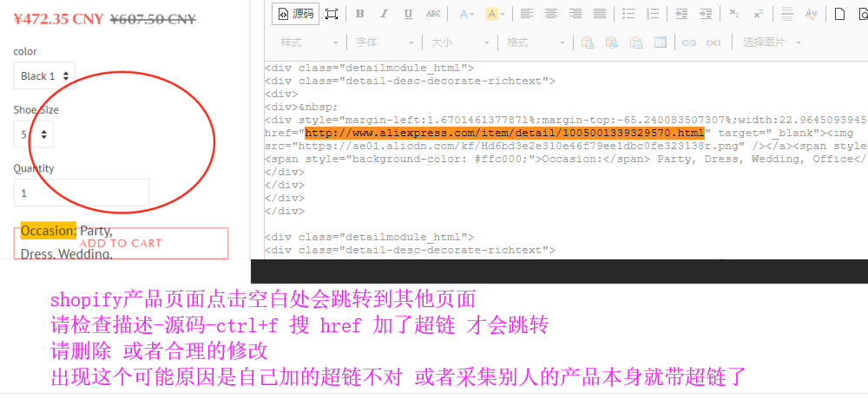Open the 大小 size dropdown
Screen dimensions: 868x399
point(461,43)
